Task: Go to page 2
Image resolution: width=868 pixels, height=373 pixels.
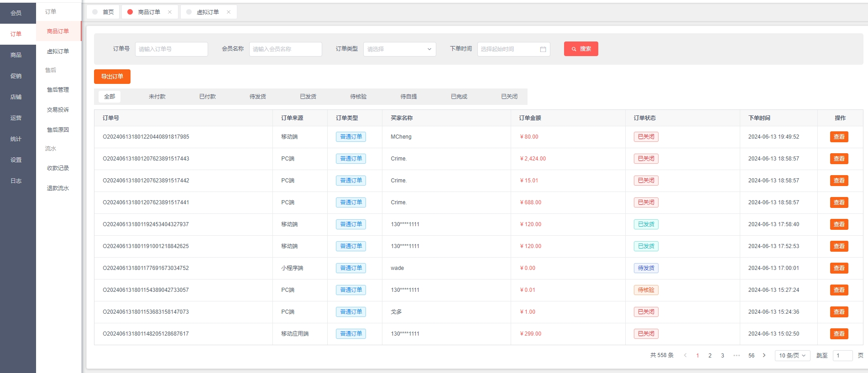Action: 710,356
